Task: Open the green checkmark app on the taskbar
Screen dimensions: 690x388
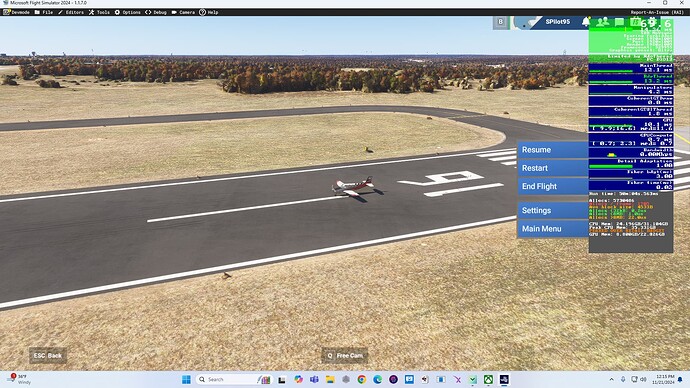Action: pyautogui.click(x=473, y=379)
